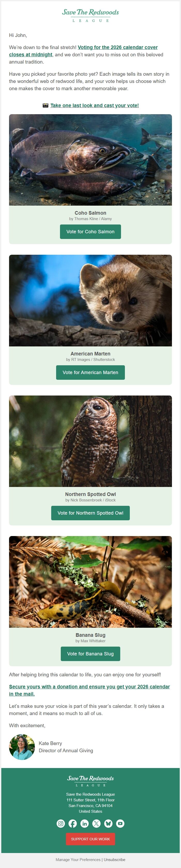Open the 'Secure yours with a donation' link
This screenshot has width=181, height=868.
pos(89,691)
